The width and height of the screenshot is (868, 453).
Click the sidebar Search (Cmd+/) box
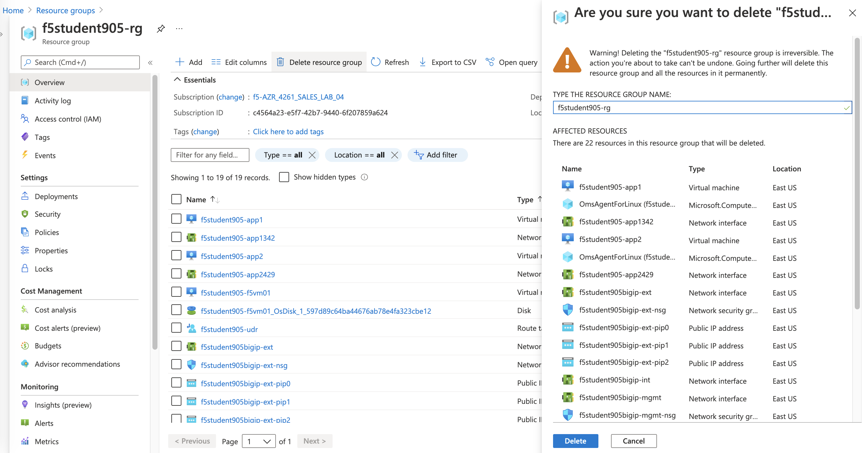pyautogui.click(x=80, y=62)
